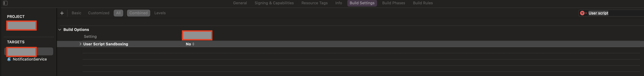Click the NotificationService bell icon
Image resolution: width=644 pixels, height=76 pixels.
click(9, 59)
